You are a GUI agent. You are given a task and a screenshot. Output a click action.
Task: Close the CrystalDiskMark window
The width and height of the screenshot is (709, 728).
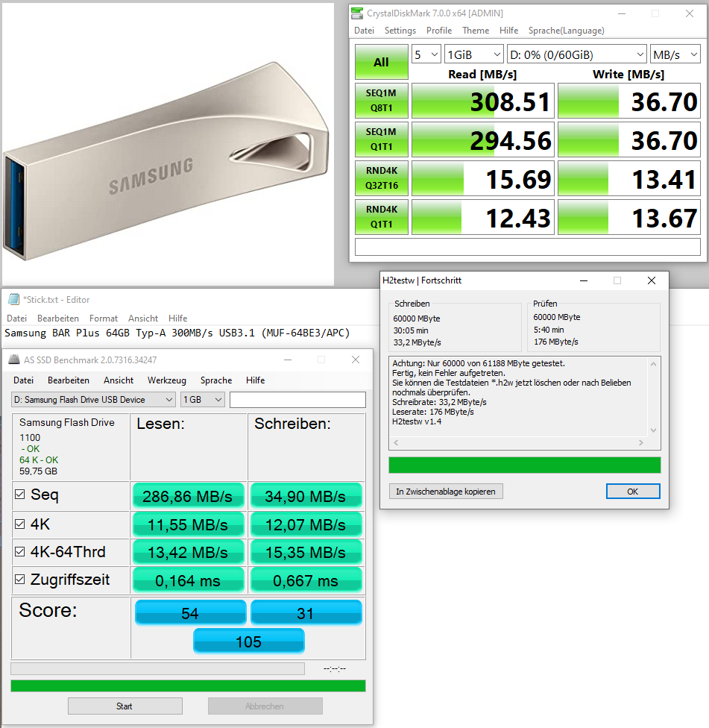[690, 13]
